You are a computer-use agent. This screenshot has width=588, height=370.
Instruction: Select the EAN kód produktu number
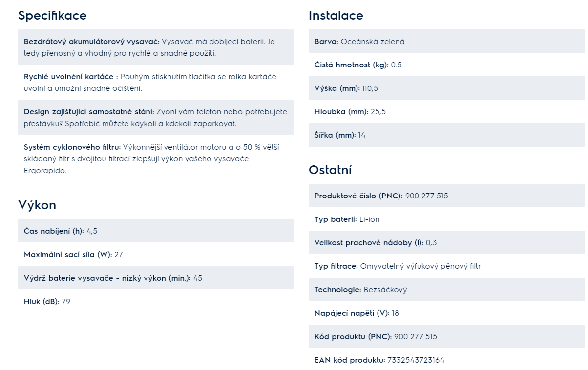(416, 360)
